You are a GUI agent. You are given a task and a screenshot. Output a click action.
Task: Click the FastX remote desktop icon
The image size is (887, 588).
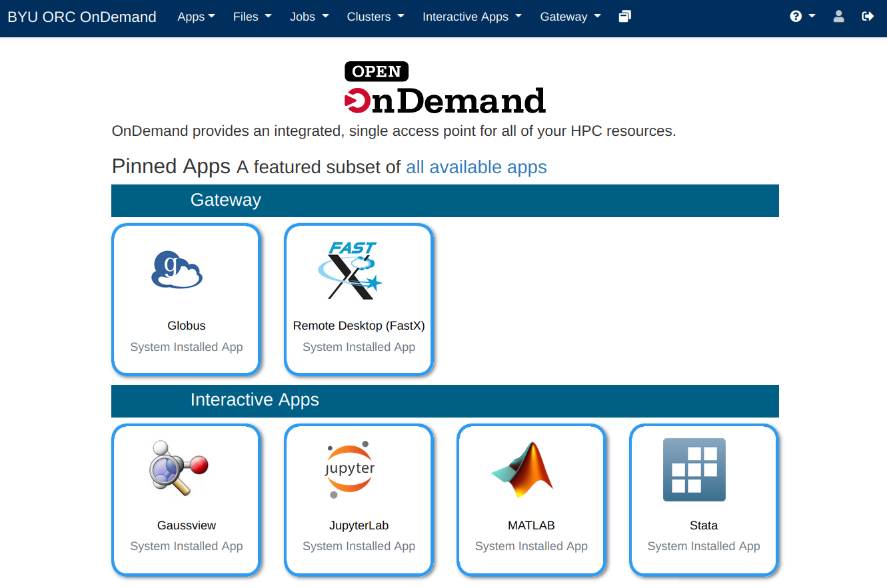[x=350, y=270]
